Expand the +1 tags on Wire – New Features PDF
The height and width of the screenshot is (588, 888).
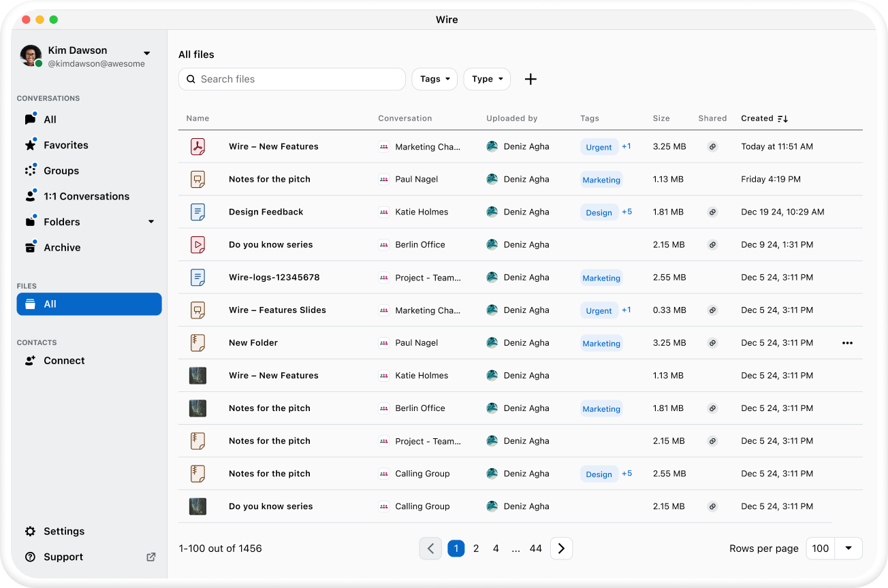(627, 146)
